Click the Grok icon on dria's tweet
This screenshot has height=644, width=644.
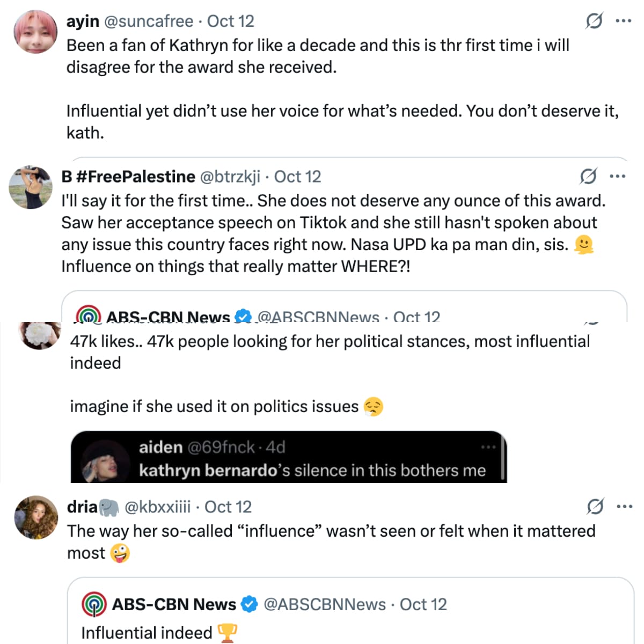595,506
